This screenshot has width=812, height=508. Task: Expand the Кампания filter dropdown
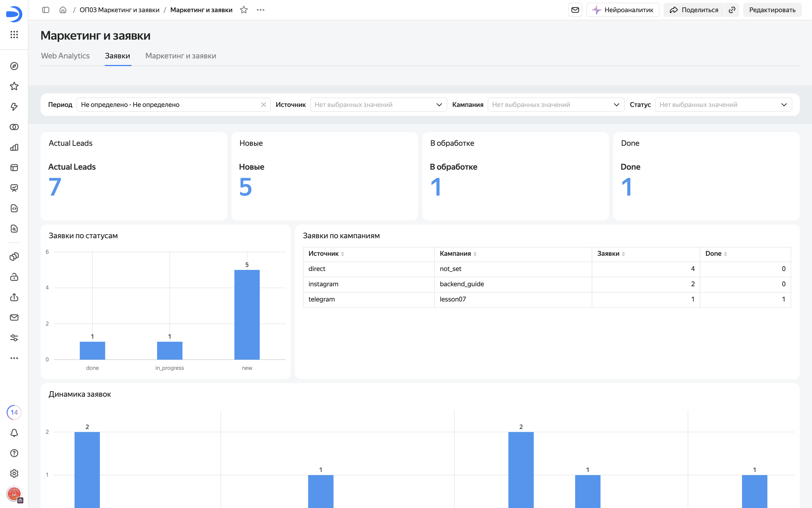[556, 105]
